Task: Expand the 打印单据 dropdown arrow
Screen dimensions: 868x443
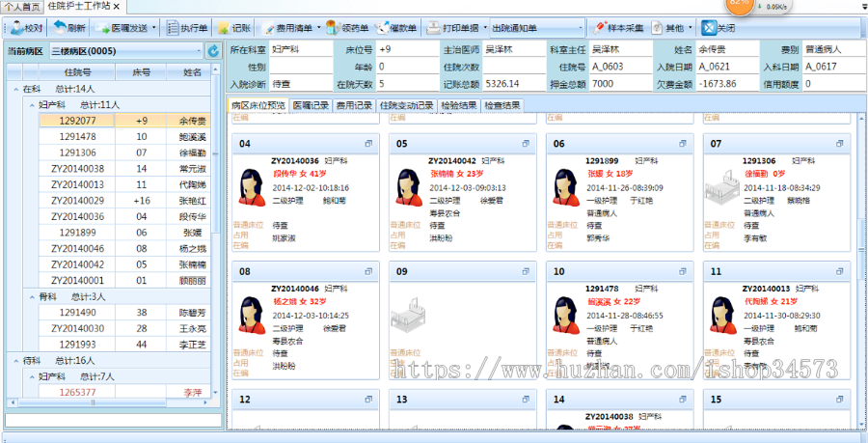Action: (x=485, y=28)
